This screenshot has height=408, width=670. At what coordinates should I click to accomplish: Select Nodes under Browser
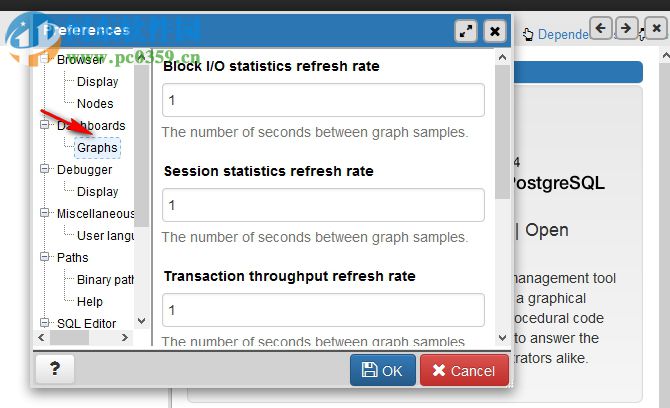pyautogui.click(x=95, y=104)
